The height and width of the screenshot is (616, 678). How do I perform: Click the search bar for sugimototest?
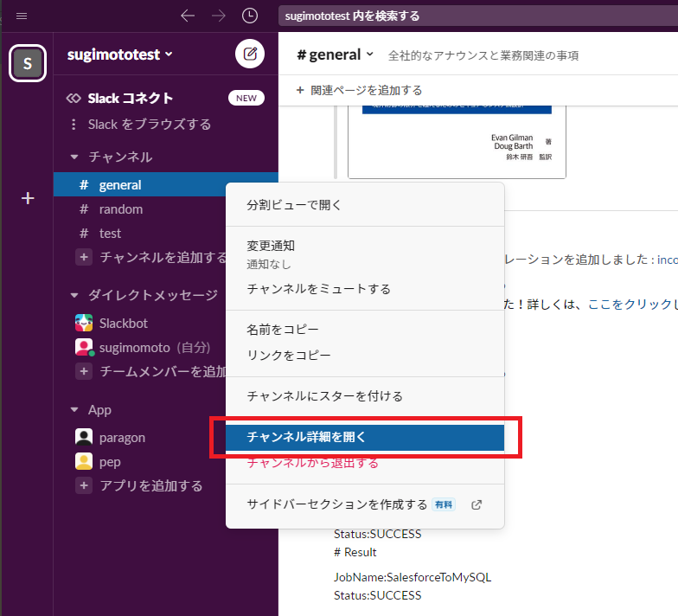point(477,16)
